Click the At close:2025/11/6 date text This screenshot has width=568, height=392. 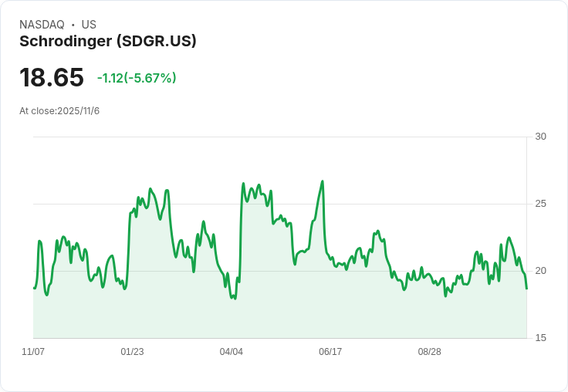click(x=59, y=111)
